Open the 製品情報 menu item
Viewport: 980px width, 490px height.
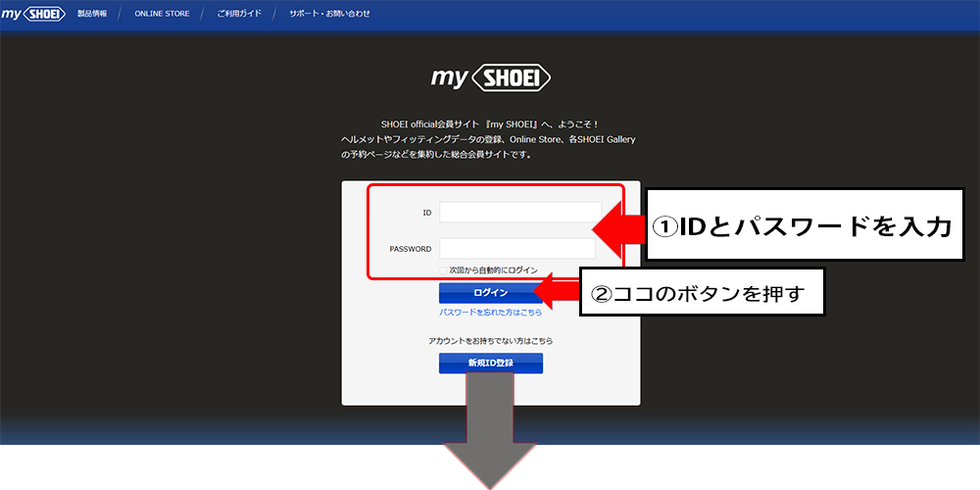pos(92,15)
